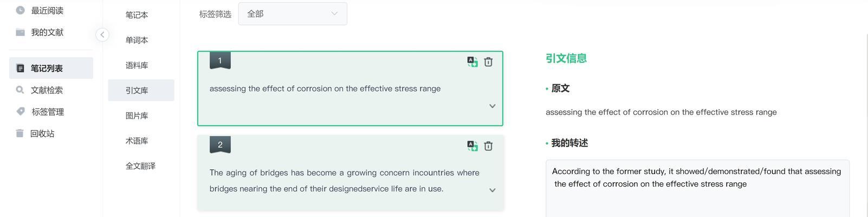Open 术语库 section
Screen dimensions: 868x217
[x=137, y=141]
